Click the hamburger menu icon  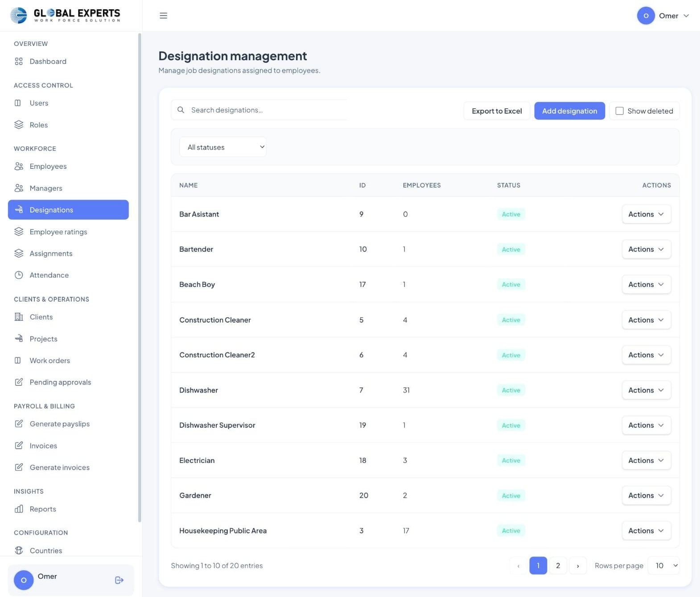pos(164,16)
